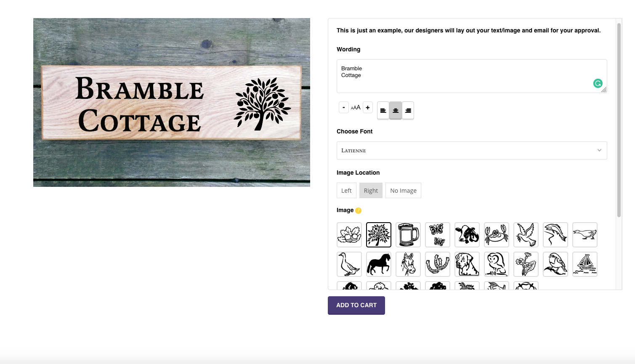The height and width of the screenshot is (364, 635).
Task: Choose the leaping fish image
Action: click(555, 235)
